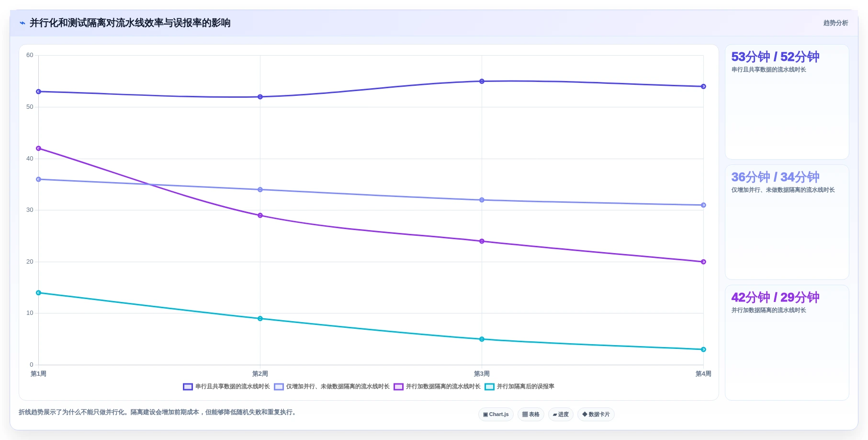Click the card caption 并行加数据隔离的流水线时长
868x440 pixels.
coord(768,310)
